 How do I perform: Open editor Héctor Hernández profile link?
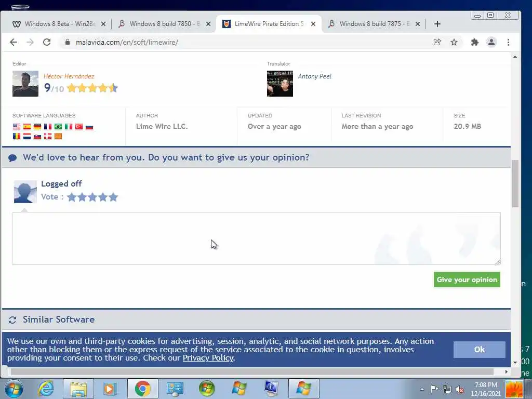(x=69, y=76)
